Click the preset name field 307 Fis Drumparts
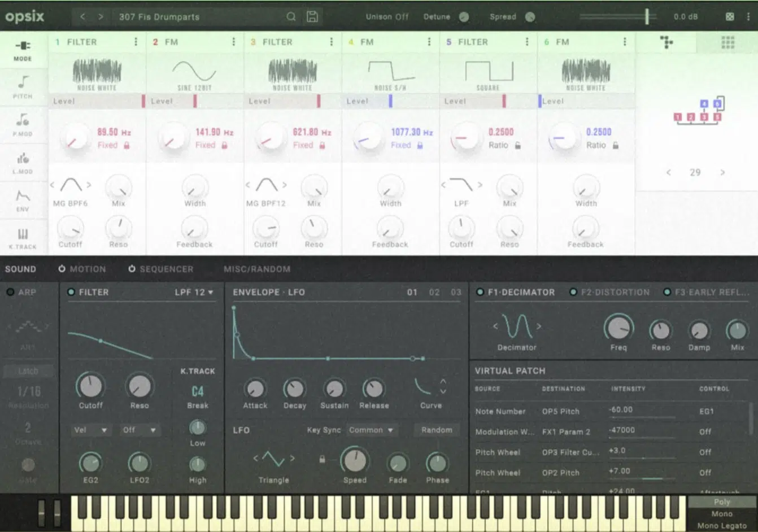This screenshot has height=532, width=758. point(198,17)
